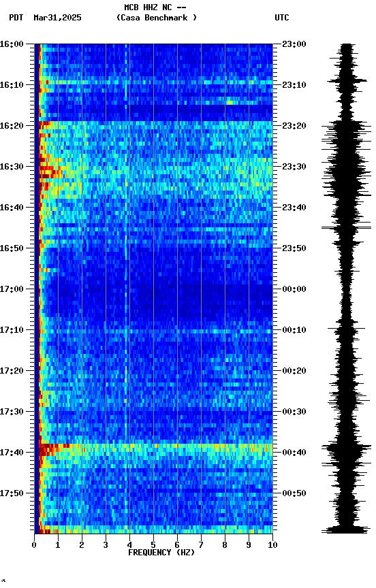Select the 23:20 UTC time label
The height and width of the screenshot is (588, 376).
pyautogui.click(x=294, y=126)
